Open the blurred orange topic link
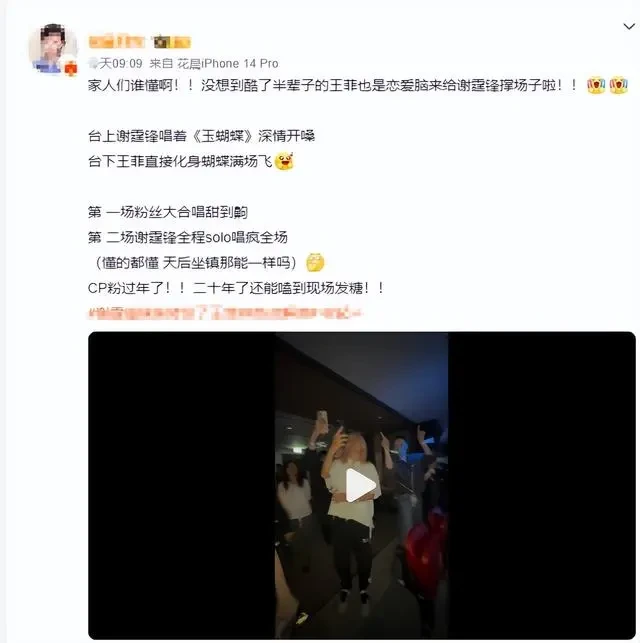 click(225, 313)
